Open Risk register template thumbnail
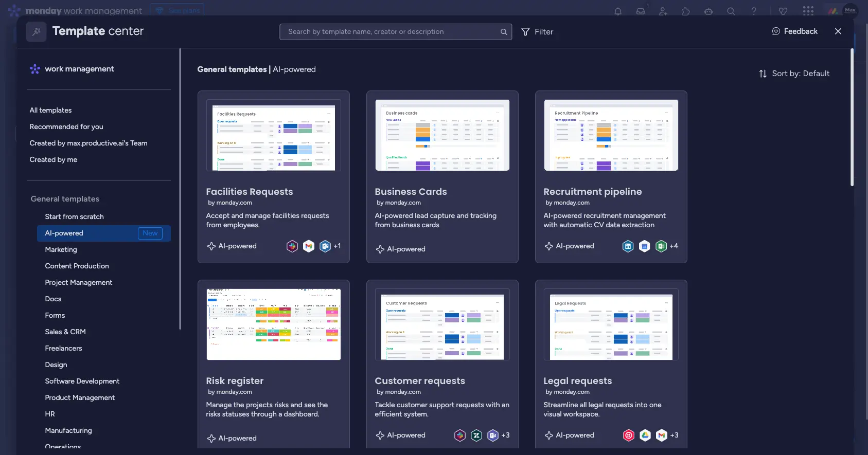Viewport: 868px width, 455px height. tap(274, 324)
